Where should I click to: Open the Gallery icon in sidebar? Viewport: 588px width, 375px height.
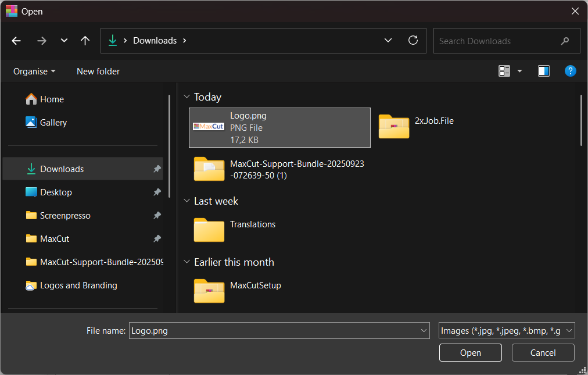pyautogui.click(x=31, y=123)
